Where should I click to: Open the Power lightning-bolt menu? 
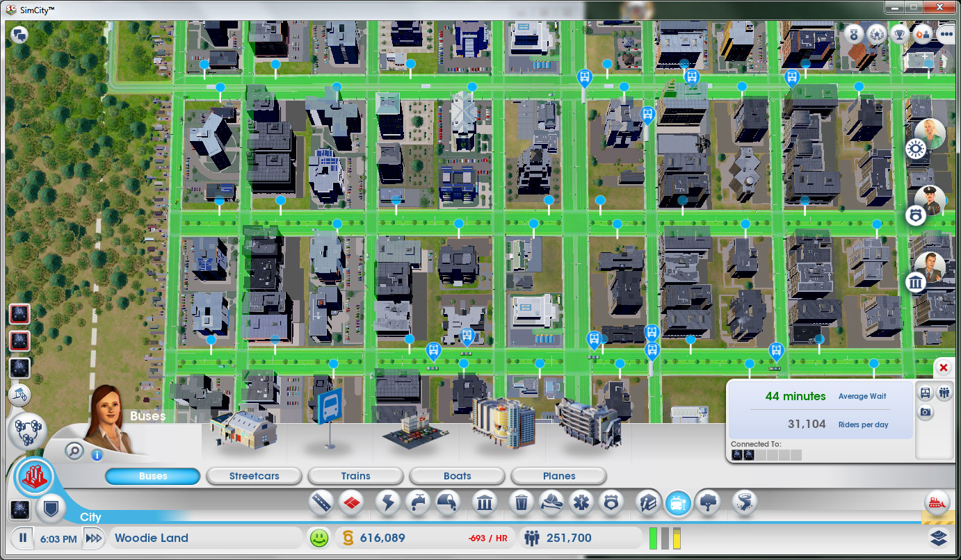click(x=387, y=502)
